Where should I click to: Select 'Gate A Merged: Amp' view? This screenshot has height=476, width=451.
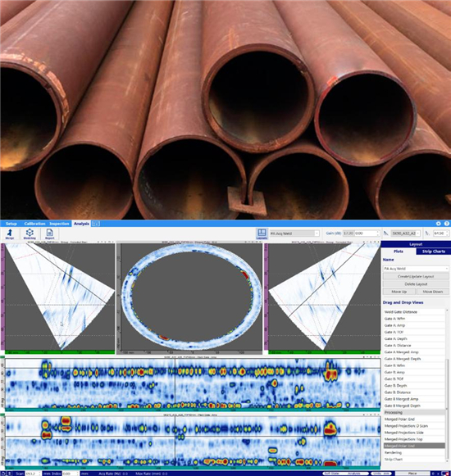[414, 351]
